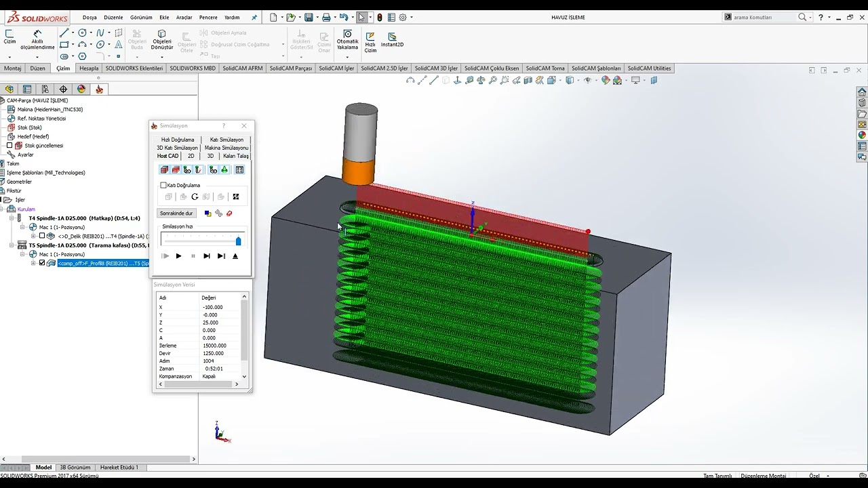Select the Ref. Noktası Yöneticisi tree item

tap(41, 119)
